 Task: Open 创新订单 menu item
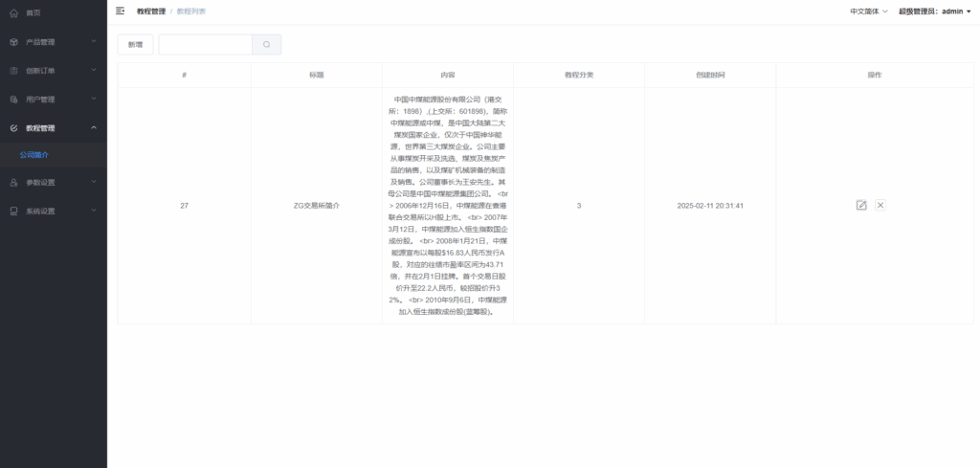[x=54, y=71]
